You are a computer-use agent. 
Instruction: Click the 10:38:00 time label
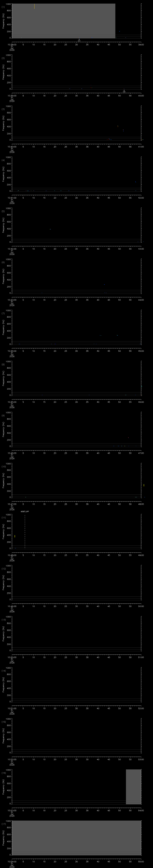click(12, 44)
